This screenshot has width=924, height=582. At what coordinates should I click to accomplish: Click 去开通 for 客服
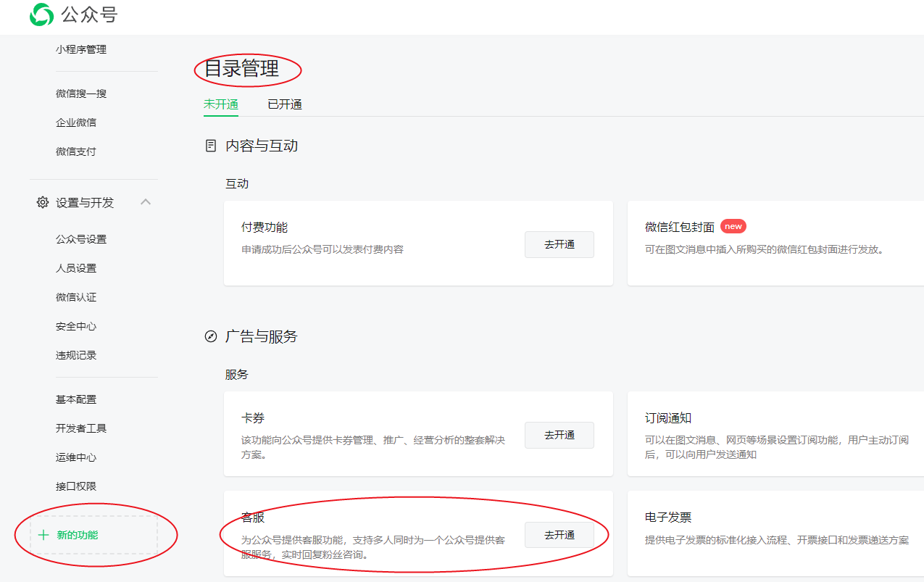tap(559, 535)
